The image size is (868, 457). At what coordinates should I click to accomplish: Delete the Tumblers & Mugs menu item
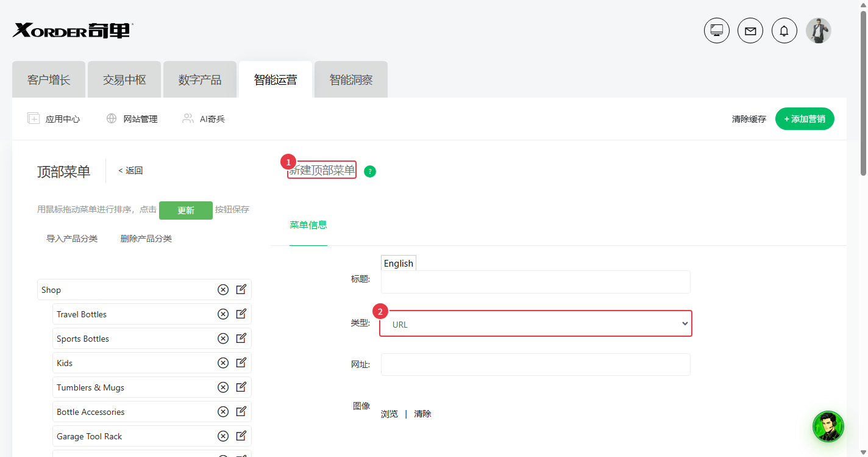pyautogui.click(x=223, y=387)
